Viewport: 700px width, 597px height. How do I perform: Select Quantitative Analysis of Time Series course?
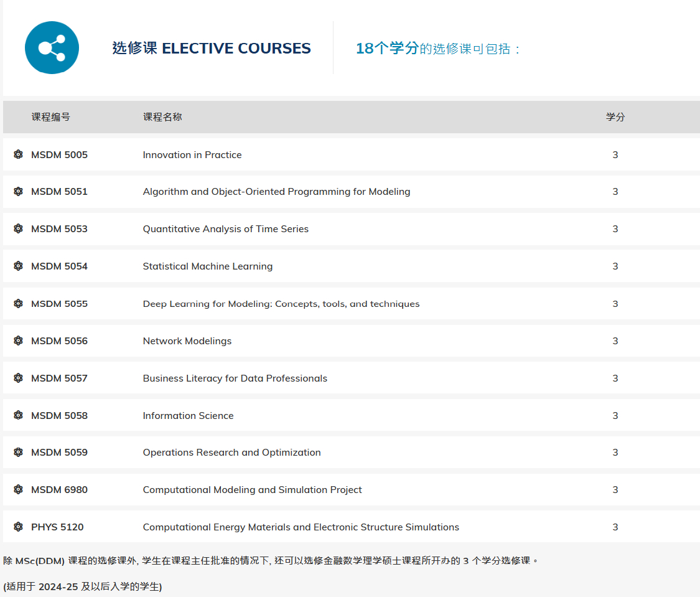(x=225, y=229)
